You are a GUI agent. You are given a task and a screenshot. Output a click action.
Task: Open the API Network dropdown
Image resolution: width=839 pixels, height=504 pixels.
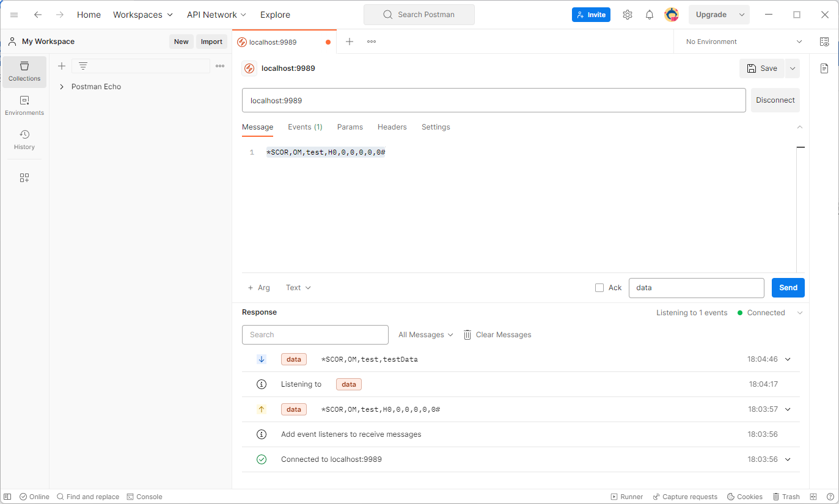[x=217, y=15]
